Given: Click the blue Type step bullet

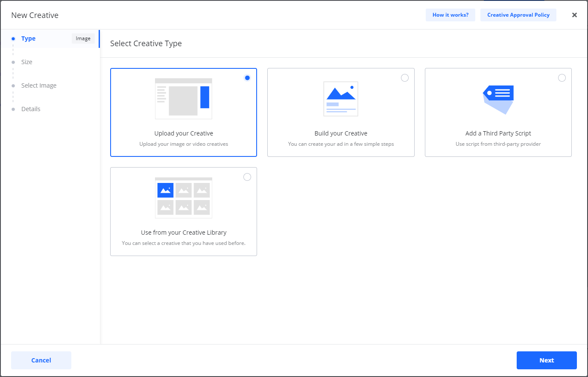Looking at the screenshot, I should [13, 38].
